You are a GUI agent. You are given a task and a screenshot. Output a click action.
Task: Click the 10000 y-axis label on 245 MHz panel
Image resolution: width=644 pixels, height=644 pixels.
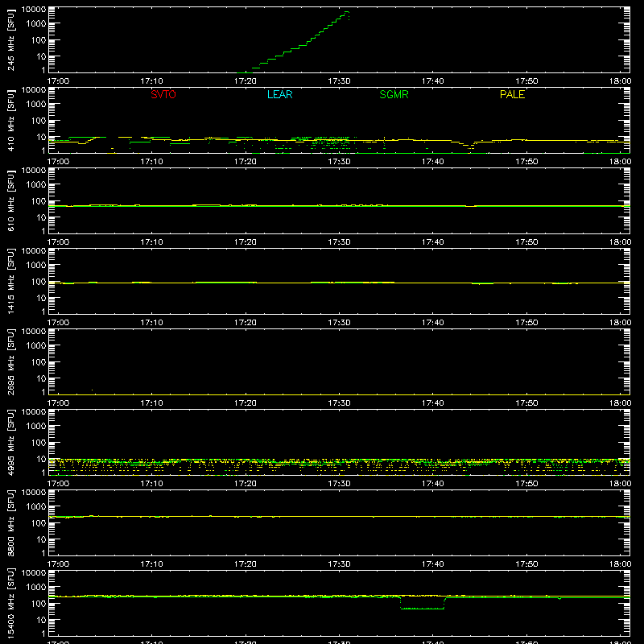coord(34,9)
